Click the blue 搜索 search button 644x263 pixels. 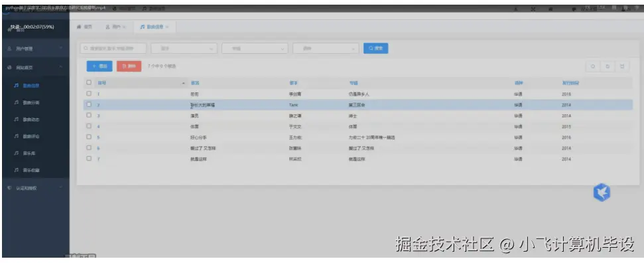[x=376, y=48]
